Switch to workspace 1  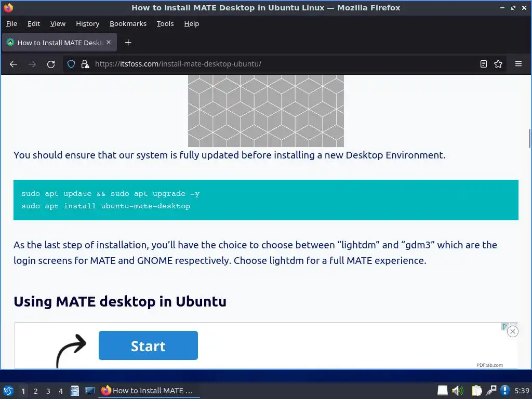click(x=23, y=391)
